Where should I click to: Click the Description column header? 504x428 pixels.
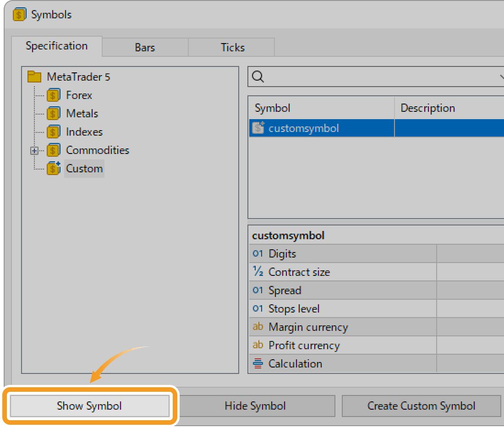[449, 108]
